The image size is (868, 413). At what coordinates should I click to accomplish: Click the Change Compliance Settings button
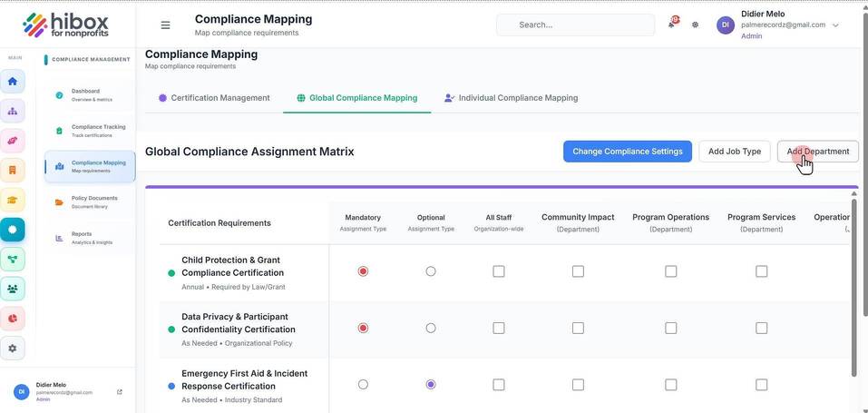(x=628, y=152)
